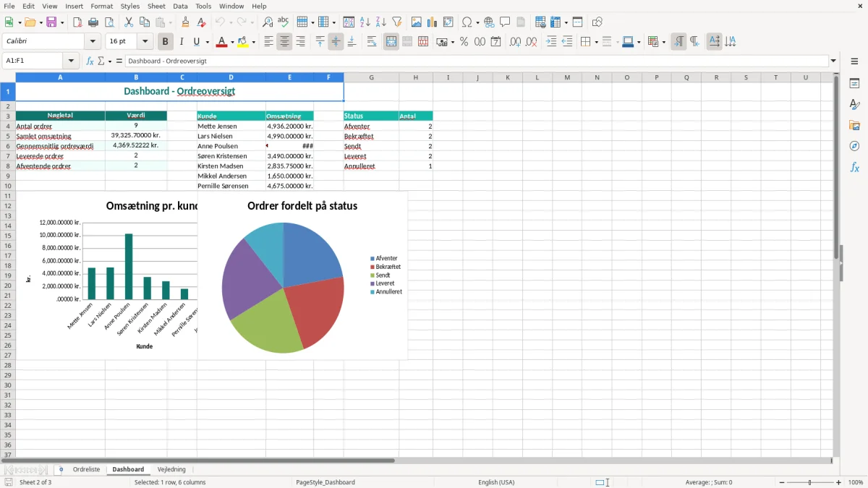This screenshot has width=868, height=488.
Task: Open the Data menu
Action: pos(180,6)
